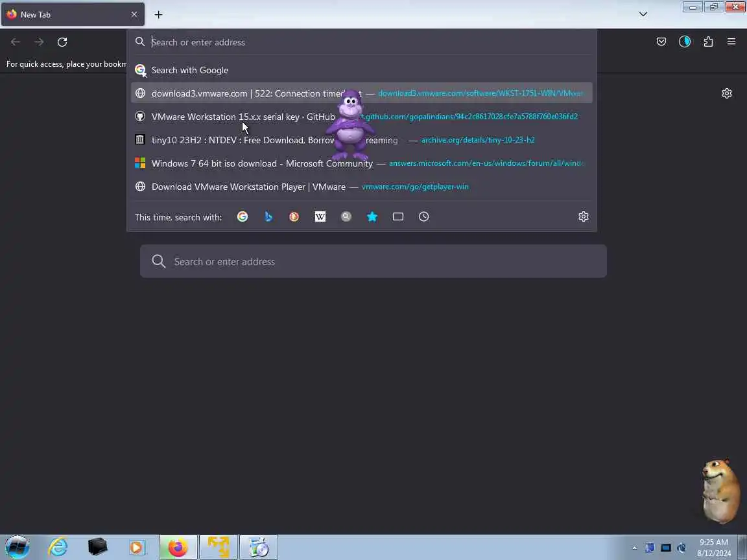747x560 pixels.
Task: Open Download VMware Workstation Player suggestion
Action: pos(362,186)
